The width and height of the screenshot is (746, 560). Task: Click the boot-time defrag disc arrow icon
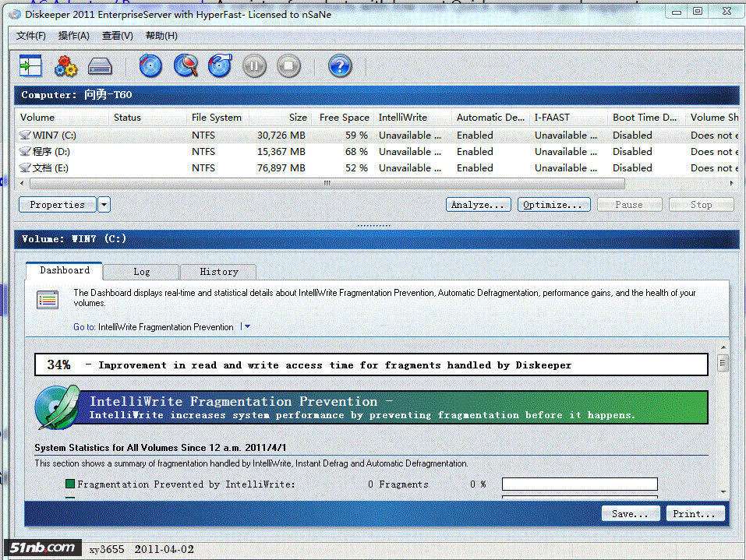(221, 65)
